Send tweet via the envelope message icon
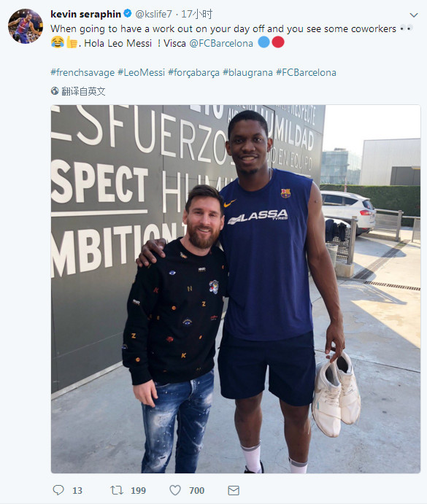 tap(234, 490)
